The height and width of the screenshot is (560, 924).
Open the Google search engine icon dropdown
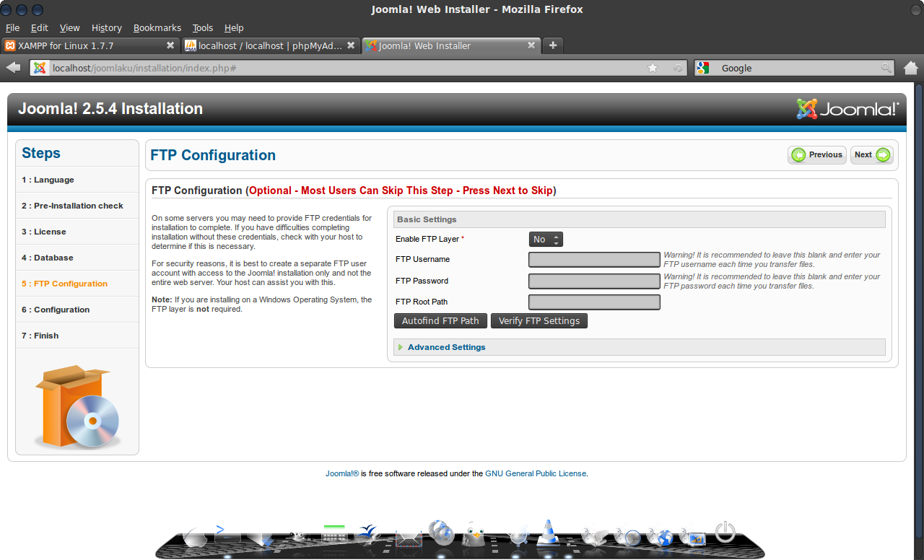(x=704, y=68)
